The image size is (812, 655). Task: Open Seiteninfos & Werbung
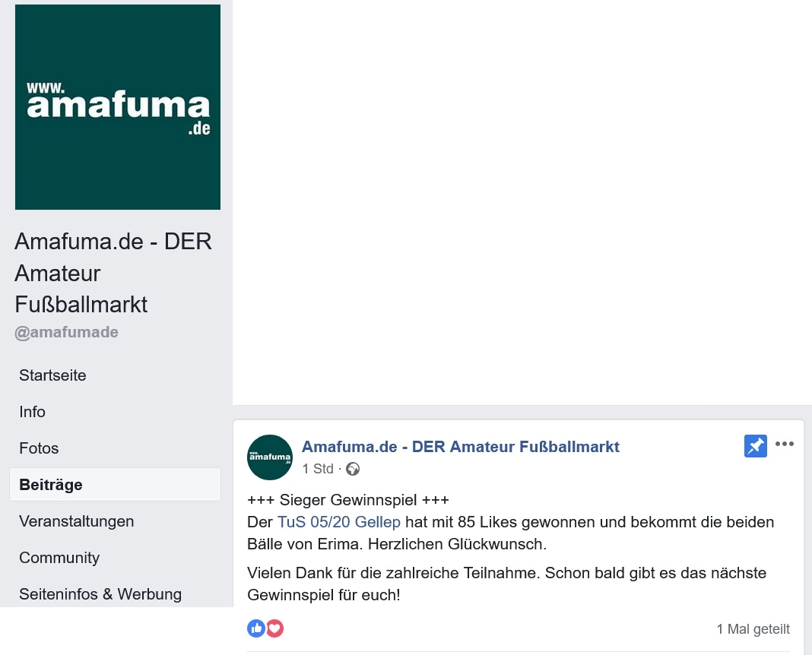point(100,594)
